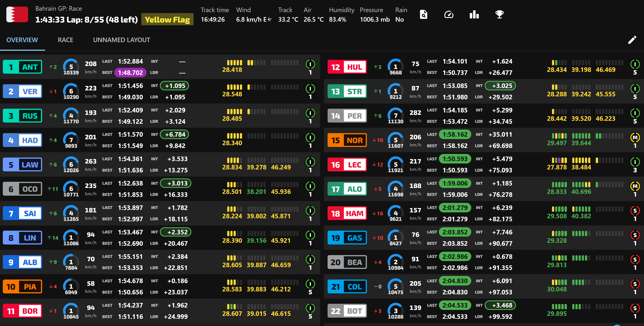Click the lap counter Lap: 8/55

click(x=85, y=20)
